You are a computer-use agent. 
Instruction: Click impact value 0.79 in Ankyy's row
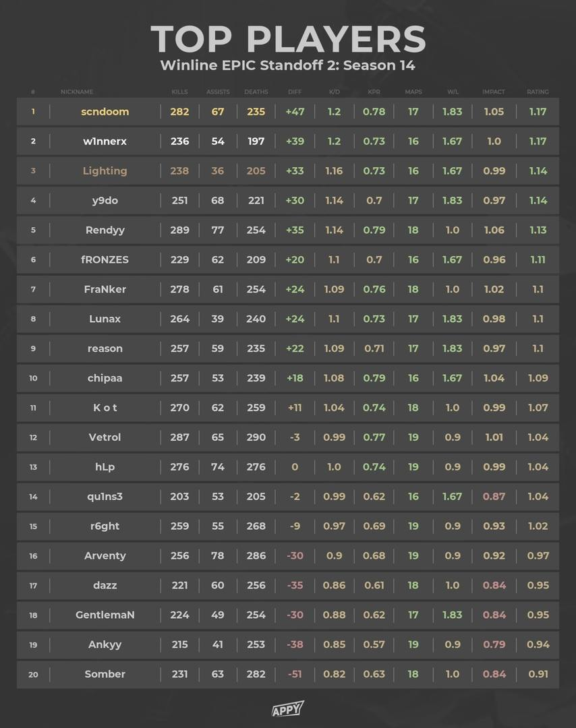click(494, 645)
